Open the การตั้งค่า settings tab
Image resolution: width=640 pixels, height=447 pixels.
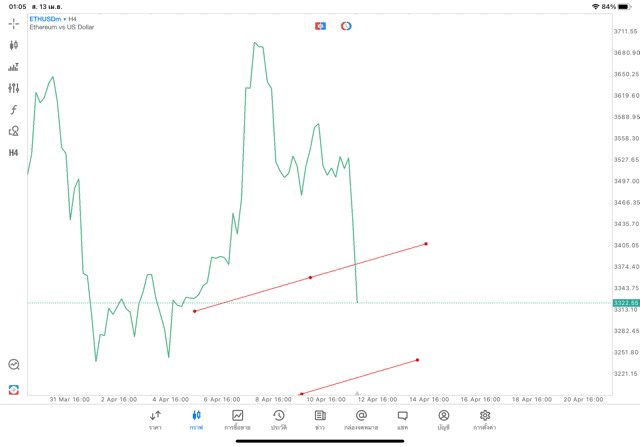tap(485, 420)
